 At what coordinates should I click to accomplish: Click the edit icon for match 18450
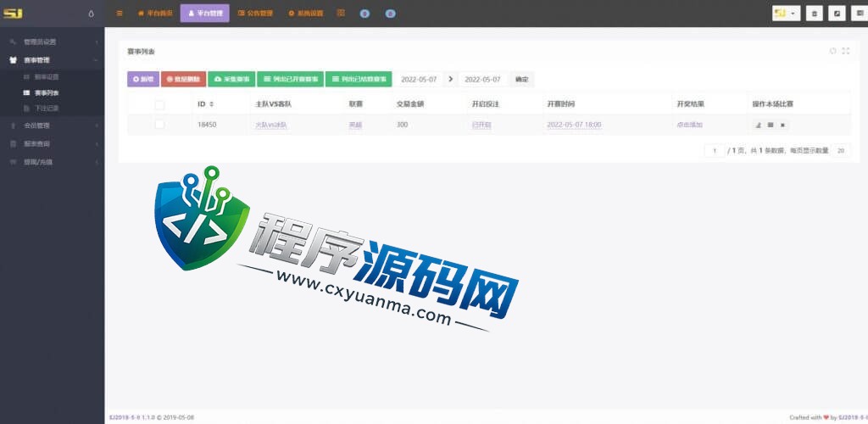pyautogui.click(x=759, y=126)
